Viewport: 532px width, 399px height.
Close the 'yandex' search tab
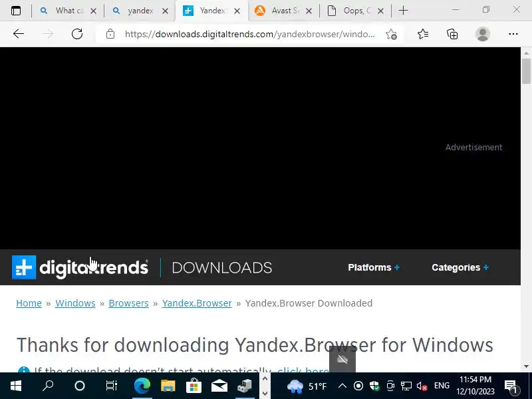(x=165, y=11)
